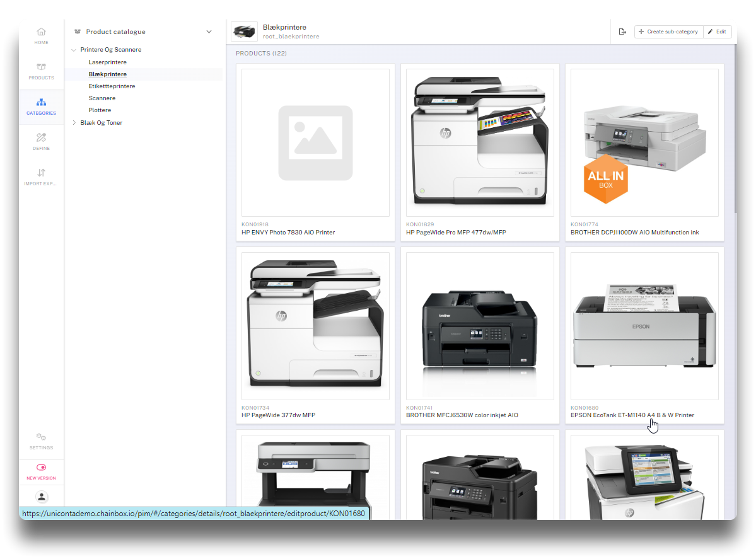Go to Products in sidebar
The image size is (756, 559).
(x=42, y=71)
